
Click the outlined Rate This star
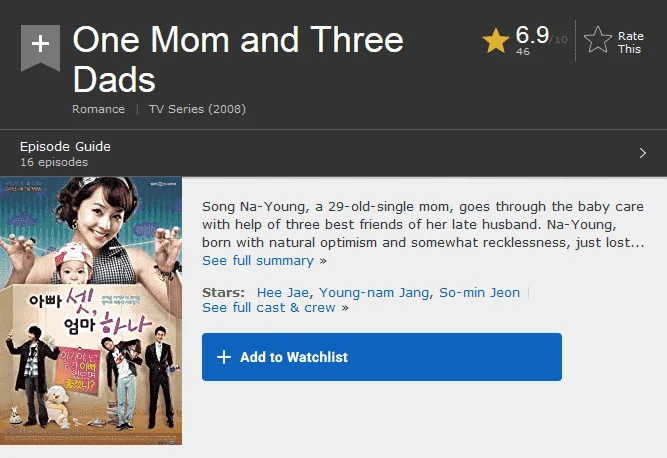(598, 40)
